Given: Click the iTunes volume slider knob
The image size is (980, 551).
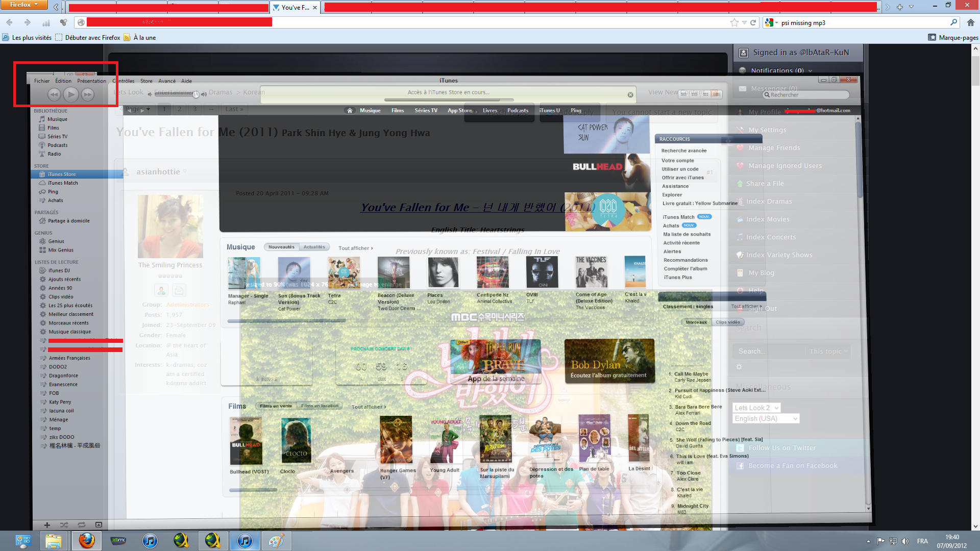Looking at the screenshot, I should [x=196, y=94].
